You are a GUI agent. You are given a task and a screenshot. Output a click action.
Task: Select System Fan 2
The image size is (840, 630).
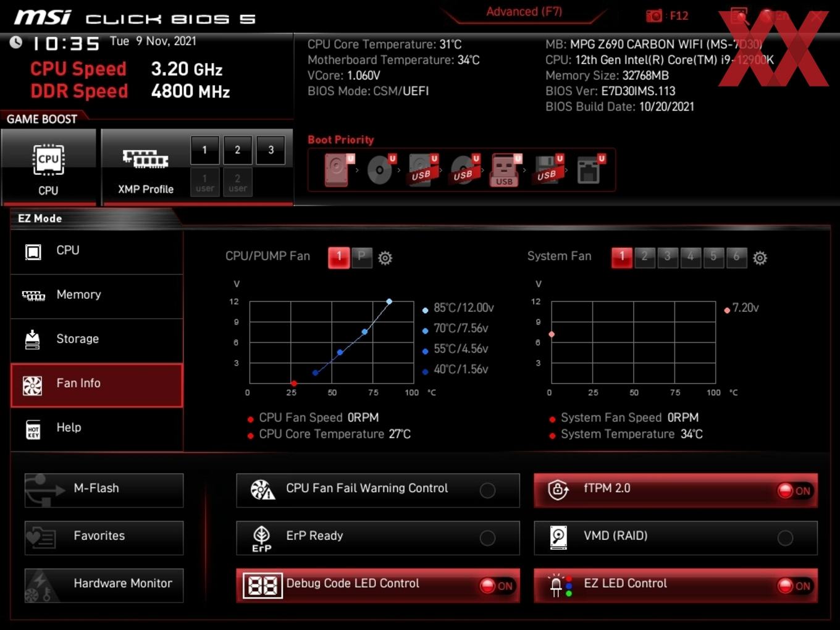pos(644,257)
